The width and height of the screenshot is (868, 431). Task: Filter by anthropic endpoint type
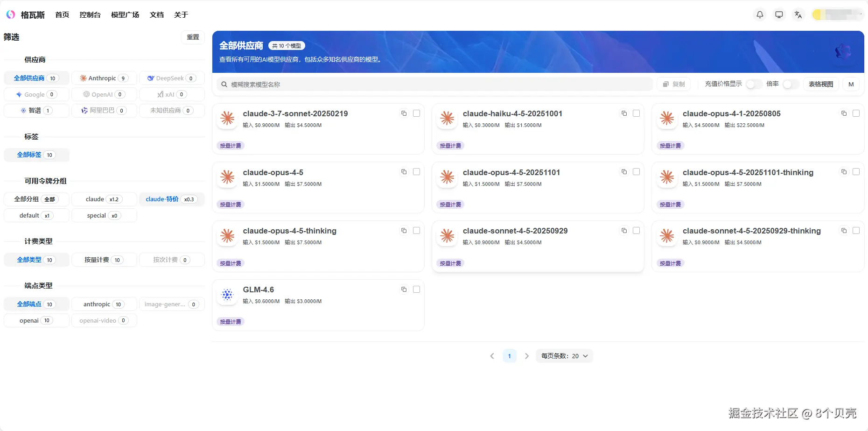104,304
